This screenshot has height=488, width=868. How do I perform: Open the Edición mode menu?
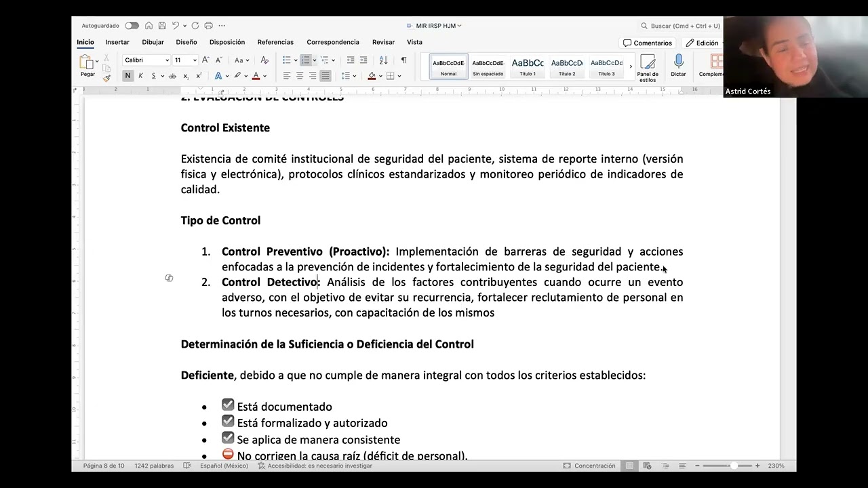click(x=703, y=43)
